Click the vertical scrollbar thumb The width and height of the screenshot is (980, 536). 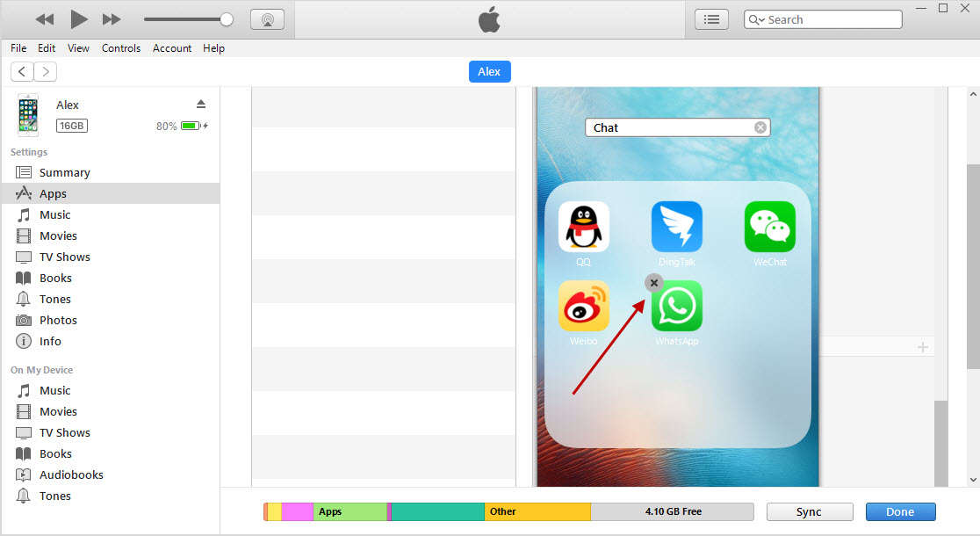[x=973, y=266]
